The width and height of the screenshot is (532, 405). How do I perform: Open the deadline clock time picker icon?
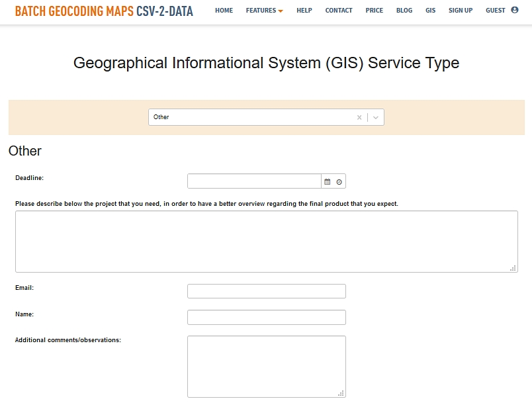[x=339, y=182]
